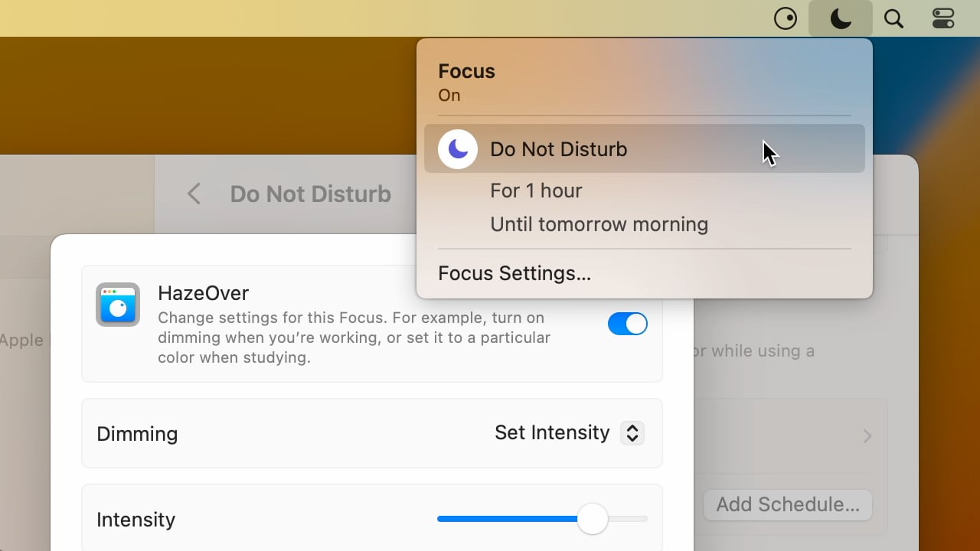Open Focus Settings from the dropdown menu
This screenshot has width=980, height=551.
[x=514, y=273]
